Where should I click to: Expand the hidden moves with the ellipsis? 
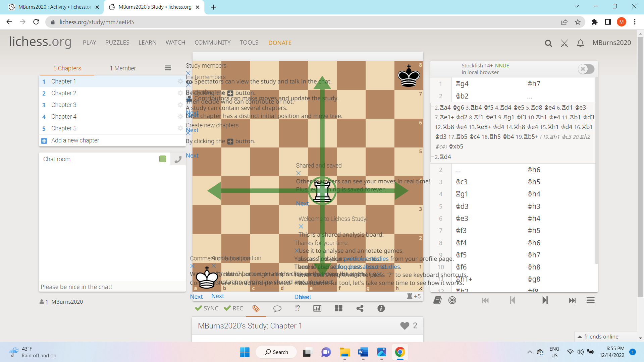pyautogui.click(x=529, y=97)
